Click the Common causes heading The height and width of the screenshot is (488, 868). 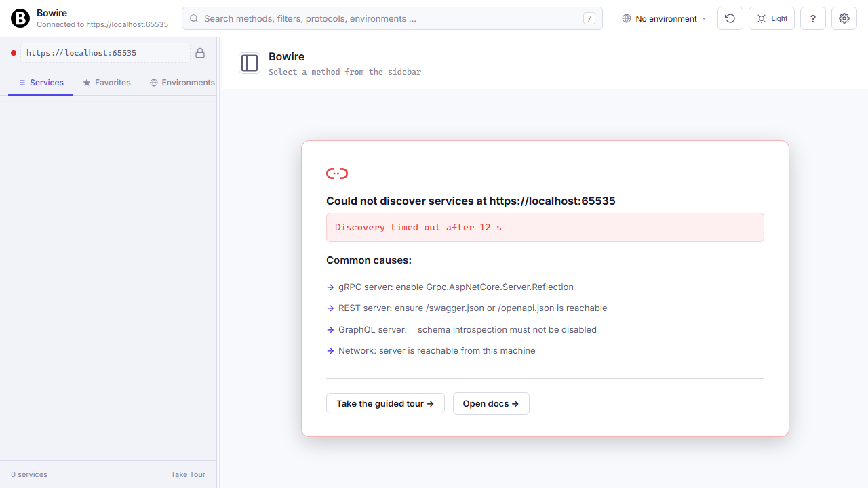pos(369,260)
